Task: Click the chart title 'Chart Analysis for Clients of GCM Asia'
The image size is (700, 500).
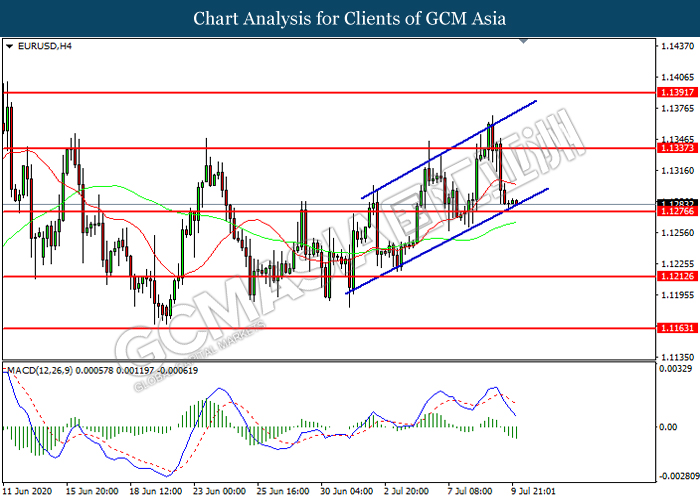Action: [x=350, y=18]
